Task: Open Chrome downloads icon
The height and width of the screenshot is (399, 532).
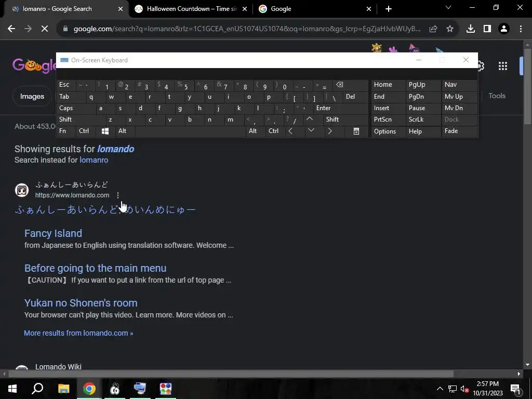Action: click(x=471, y=29)
